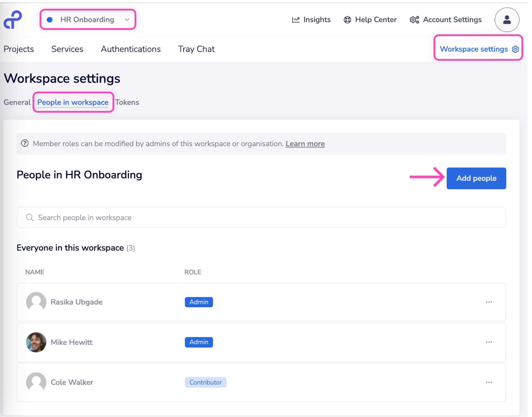Switch to the Tokens tab
The width and height of the screenshot is (532, 417).
pos(127,102)
